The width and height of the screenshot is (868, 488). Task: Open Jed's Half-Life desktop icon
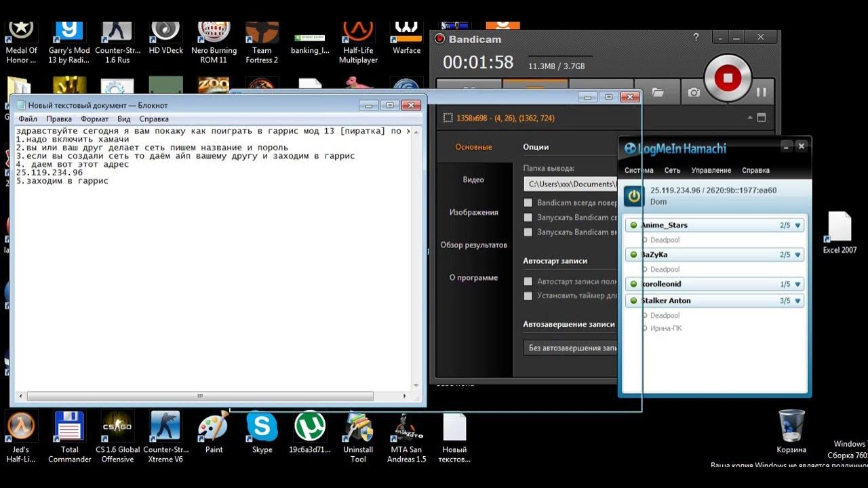(x=21, y=437)
